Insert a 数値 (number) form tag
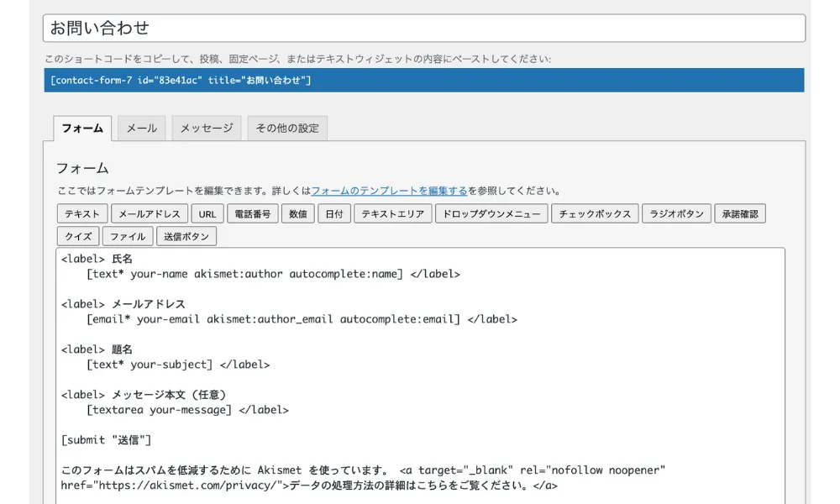This screenshot has width=840, height=504. tap(298, 213)
